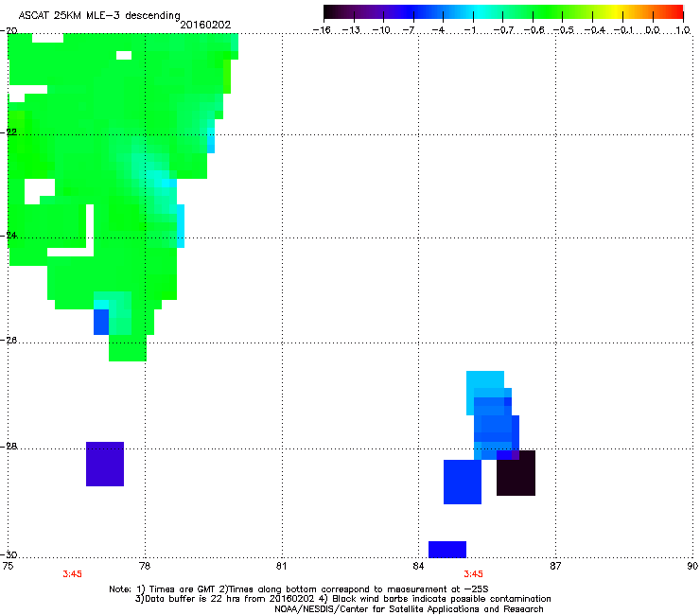This screenshot has height=615, width=700.
Task: Click the color bar label -0.5
Action: tap(564, 30)
